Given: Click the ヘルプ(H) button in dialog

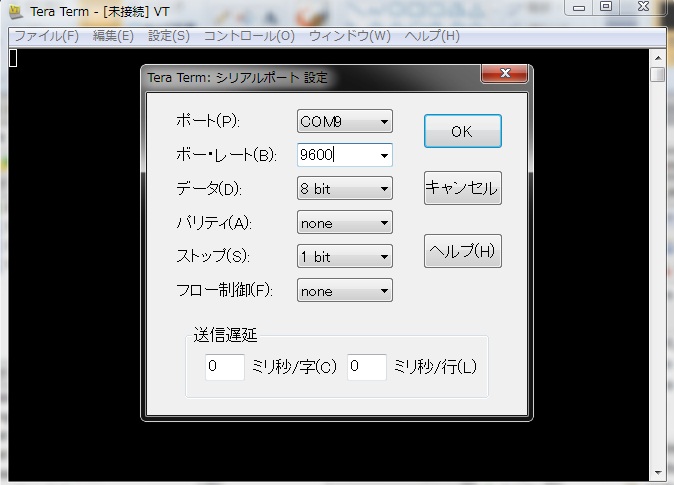Looking at the screenshot, I should point(463,251).
